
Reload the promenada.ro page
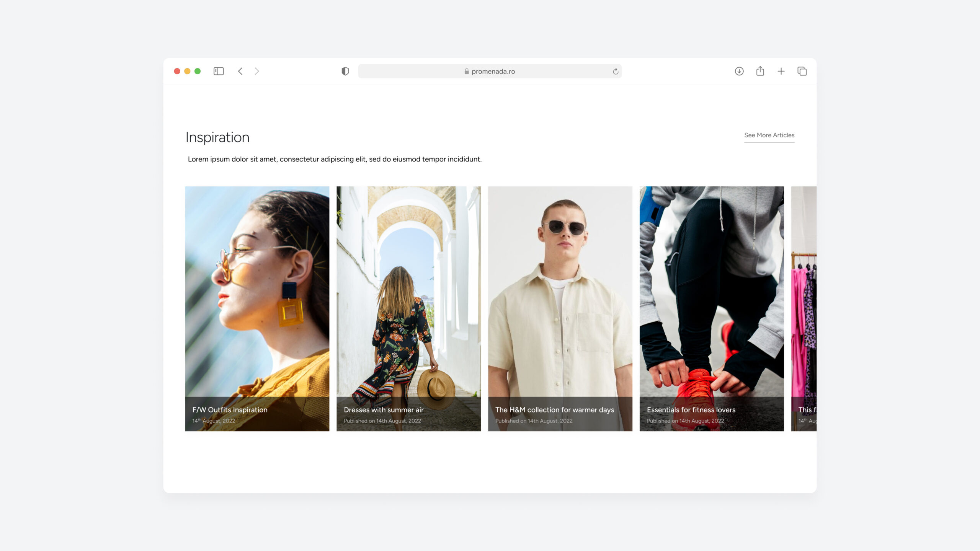click(615, 72)
